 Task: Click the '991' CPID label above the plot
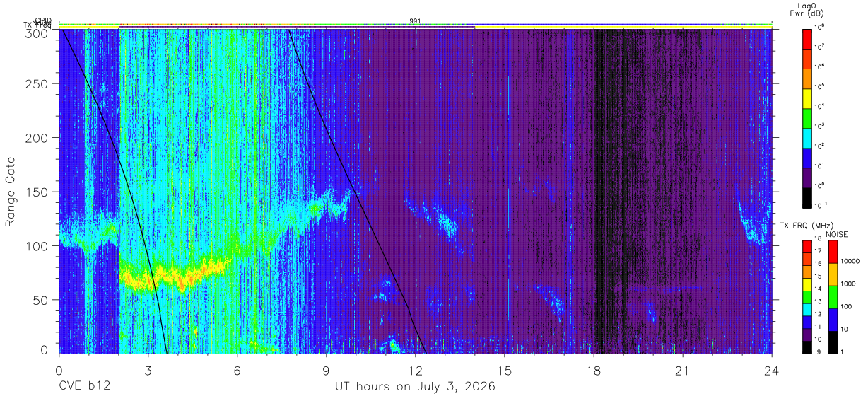click(x=415, y=21)
